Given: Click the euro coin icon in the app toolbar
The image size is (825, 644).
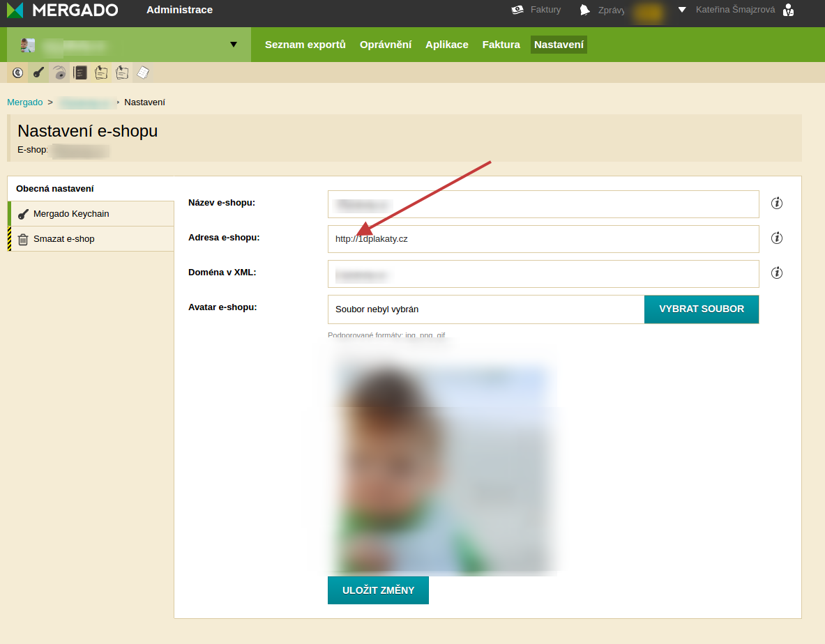Looking at the screenshot, I should 17,72.
